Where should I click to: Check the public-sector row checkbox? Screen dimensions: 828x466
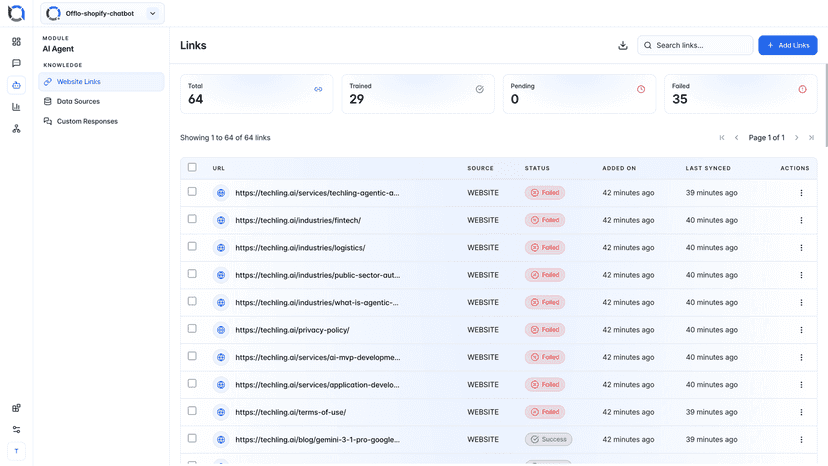tap(192, 274)
